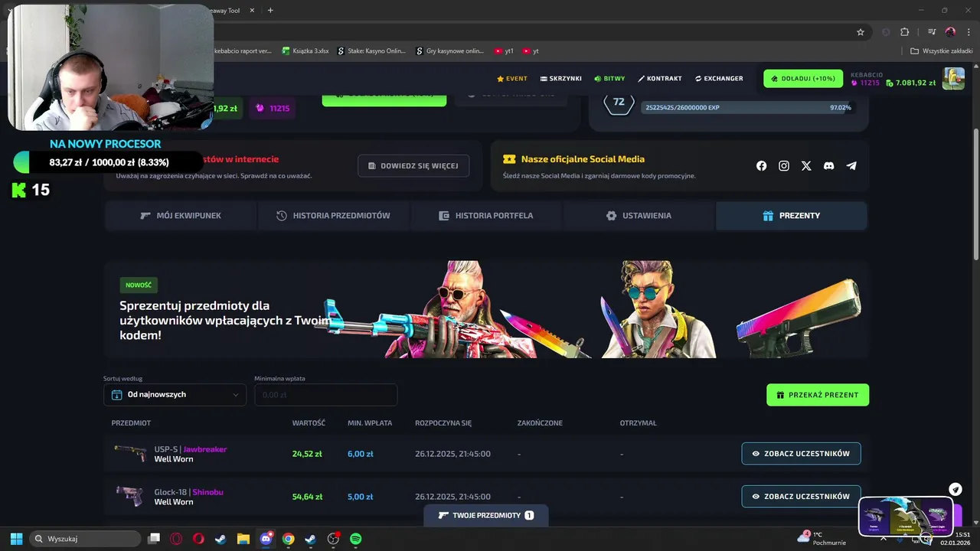Open the Chrome three-dot menu
The width and height of the screenshot is (980, 551).
[x=968, y=32]
